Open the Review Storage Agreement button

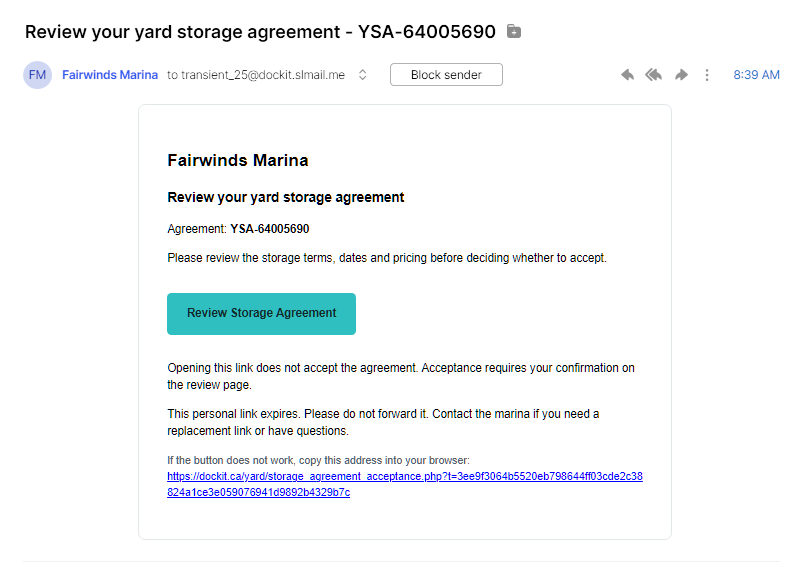261,314
